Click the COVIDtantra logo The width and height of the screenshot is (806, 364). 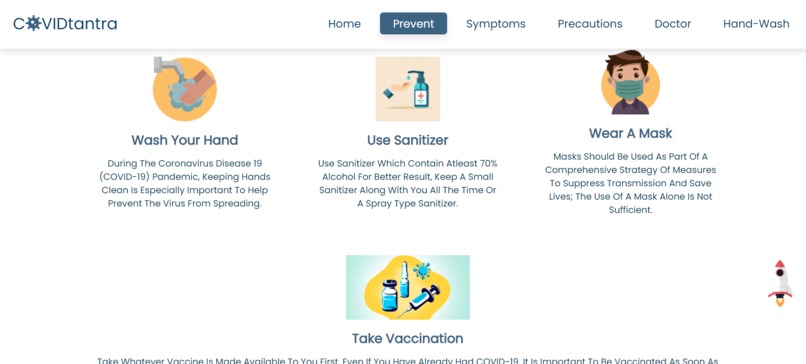[65, 24]
